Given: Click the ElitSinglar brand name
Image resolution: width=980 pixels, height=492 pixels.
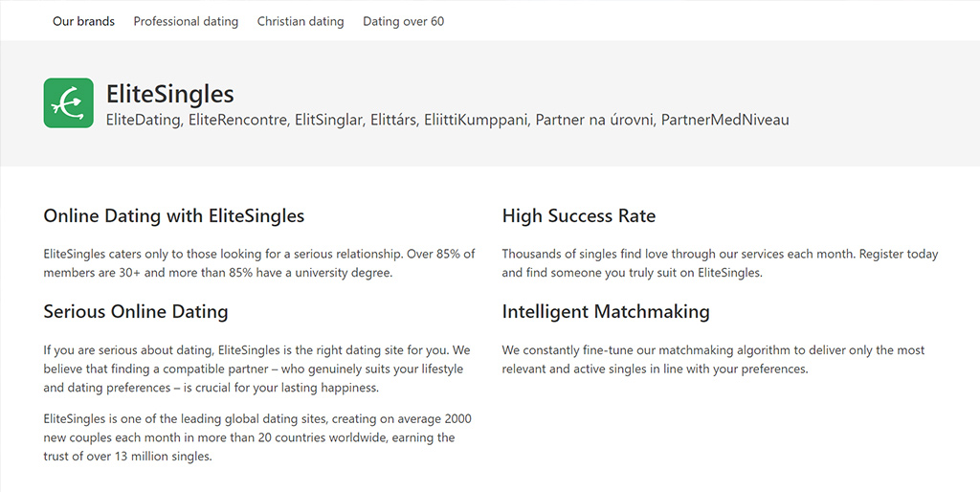Looking at the screenshot, I should point(329,120).
